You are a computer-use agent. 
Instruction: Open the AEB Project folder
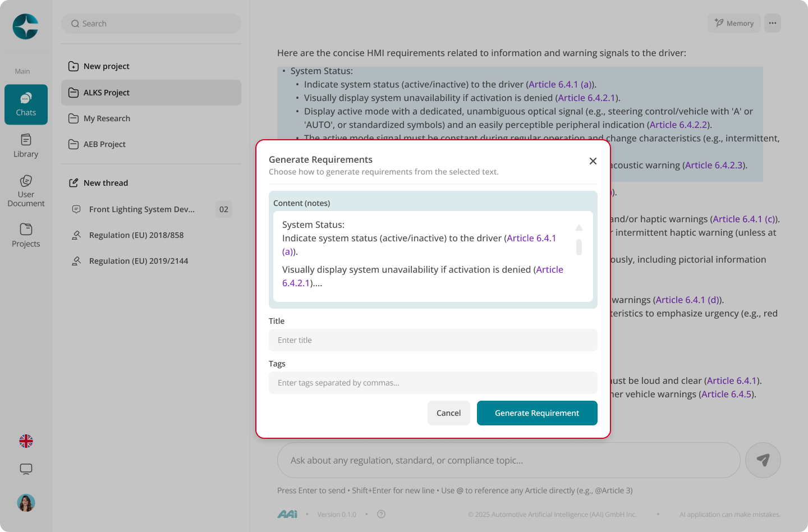coord(151,144)
